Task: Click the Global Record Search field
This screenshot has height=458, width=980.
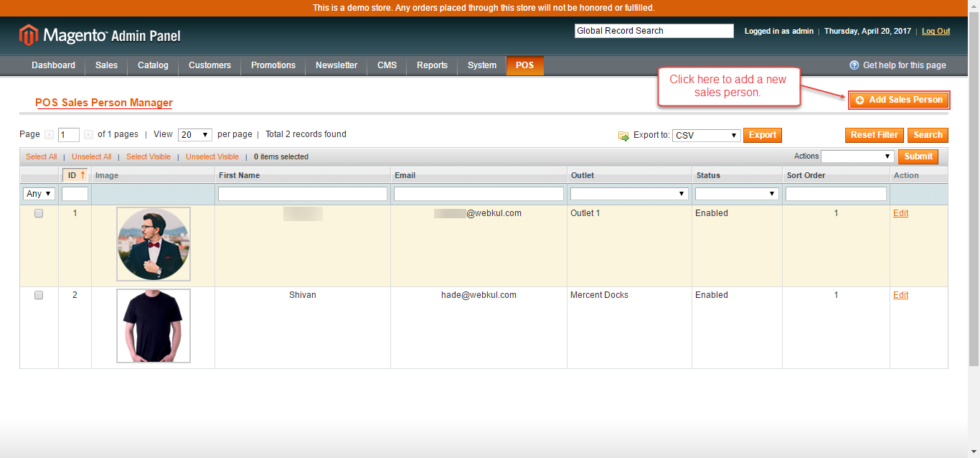Action: (654, 31)
